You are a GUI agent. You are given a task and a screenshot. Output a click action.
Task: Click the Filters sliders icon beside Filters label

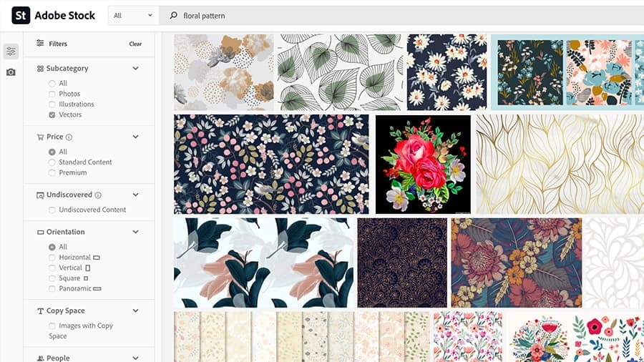pos(40,43)
